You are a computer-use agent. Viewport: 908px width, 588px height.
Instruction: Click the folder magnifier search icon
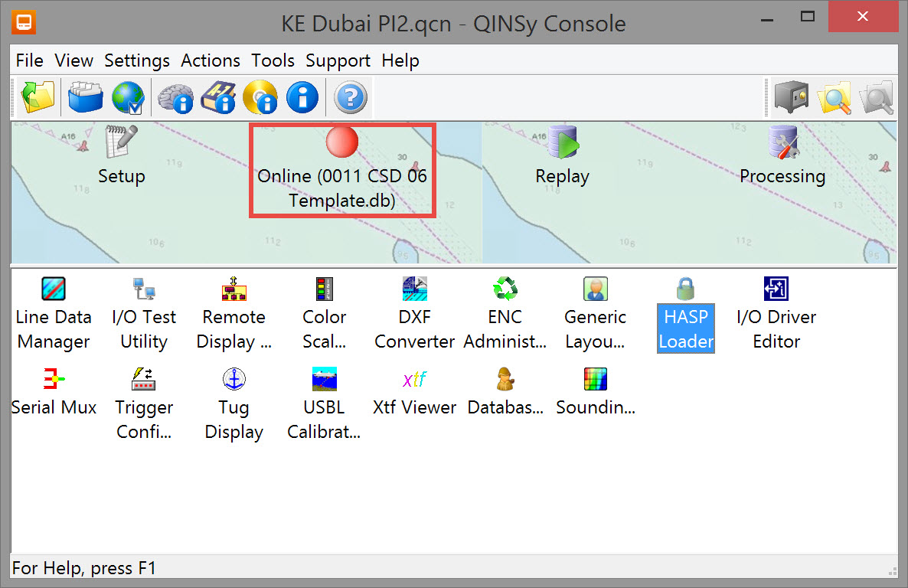(835, 96)
